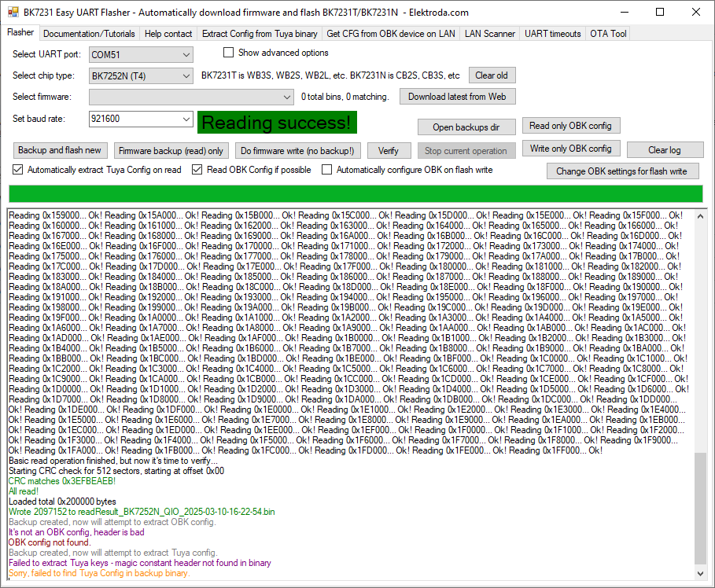This screenshot has height=588, width=715.
Task: Click 'Basic read operation finished' log line
Action: (113, 461)
